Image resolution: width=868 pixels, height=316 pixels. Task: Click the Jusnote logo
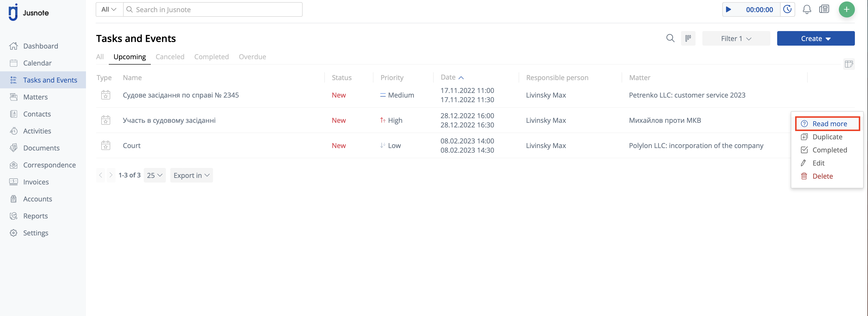click(x=29, y=13)
